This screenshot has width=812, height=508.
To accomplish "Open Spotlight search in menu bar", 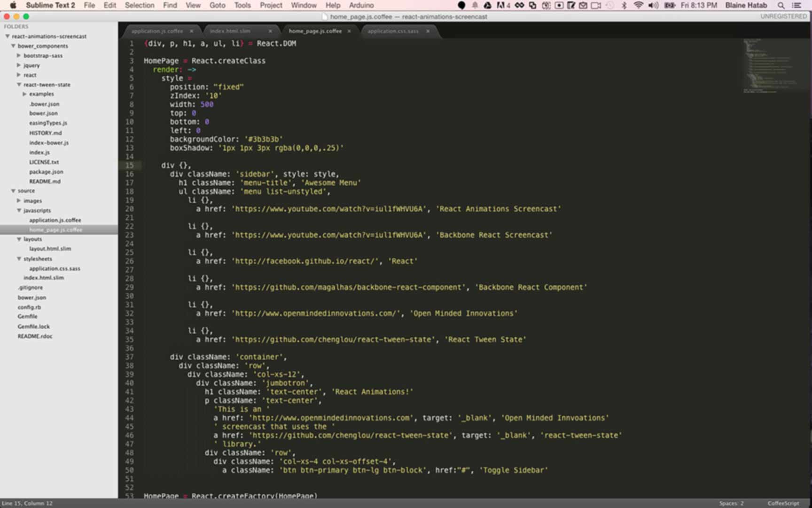I will pyautogui.click(x=781, y=5).
